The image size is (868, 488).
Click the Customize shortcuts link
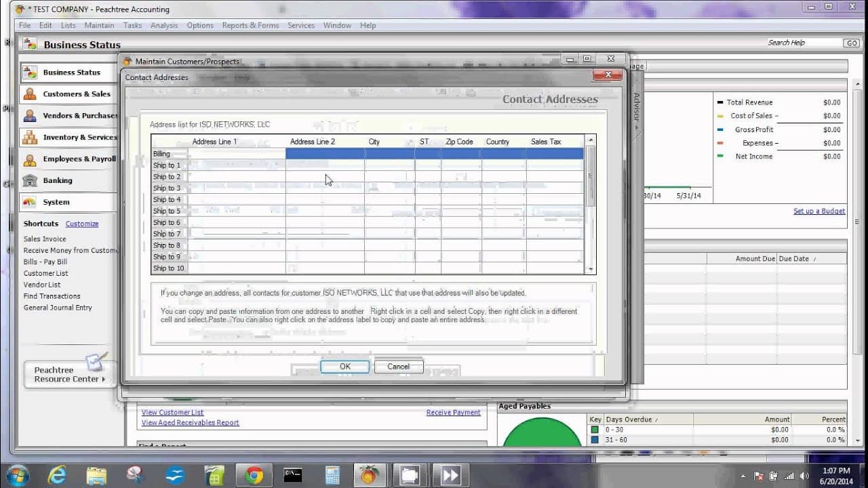[x=82, y=224]
